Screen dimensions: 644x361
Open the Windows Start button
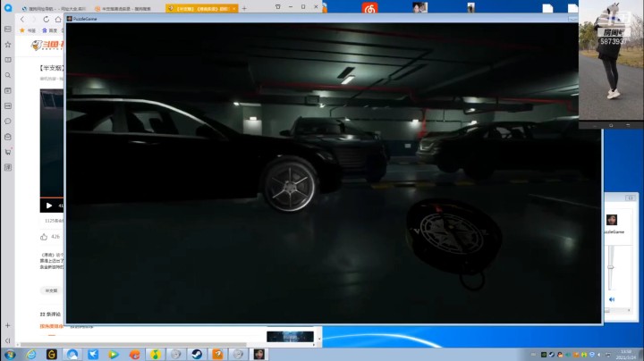(x=10, y=355)
